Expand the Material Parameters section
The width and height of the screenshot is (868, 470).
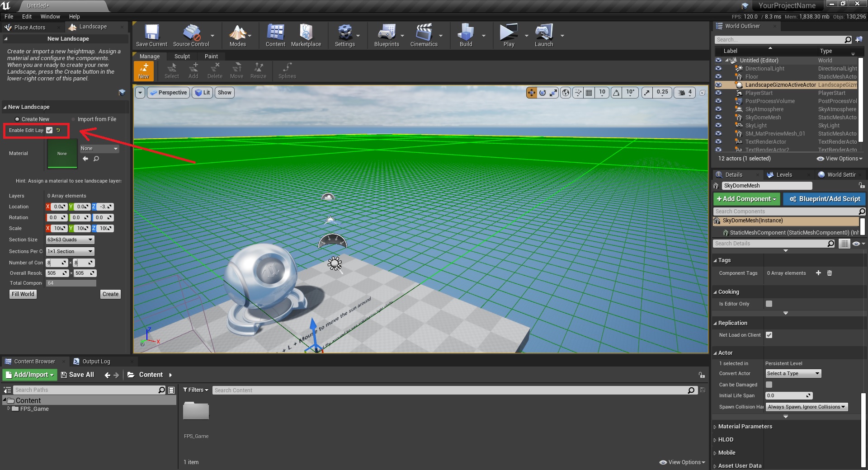(745, 427)
